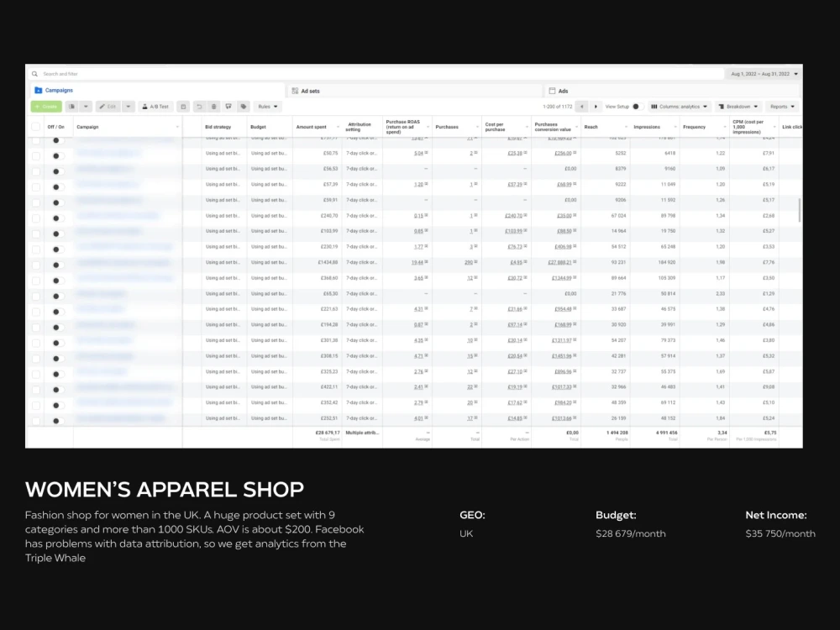
Task: Open the Rules dropdown
Action: click(268, 107)
